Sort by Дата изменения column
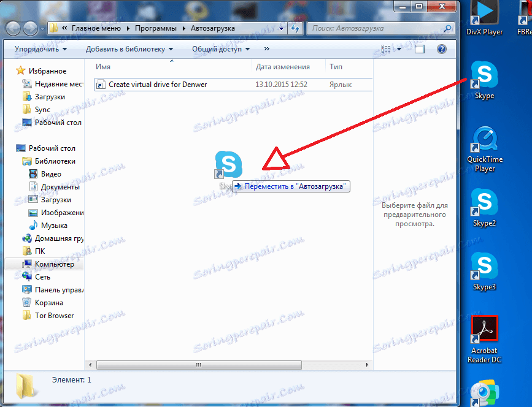 pyautogui.click(x=283, y=67)
